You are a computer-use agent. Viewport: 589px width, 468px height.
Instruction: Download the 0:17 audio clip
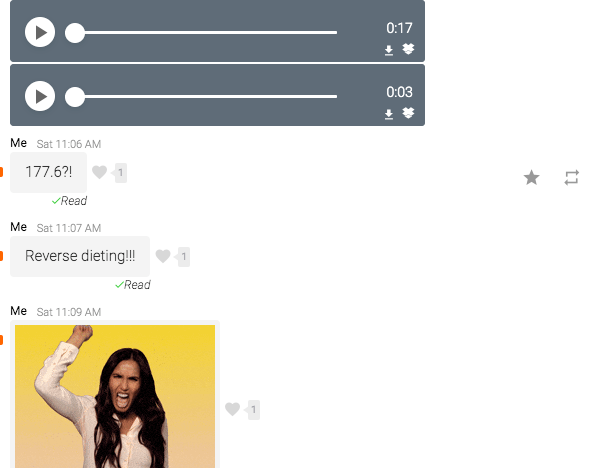tap(389, 50)
